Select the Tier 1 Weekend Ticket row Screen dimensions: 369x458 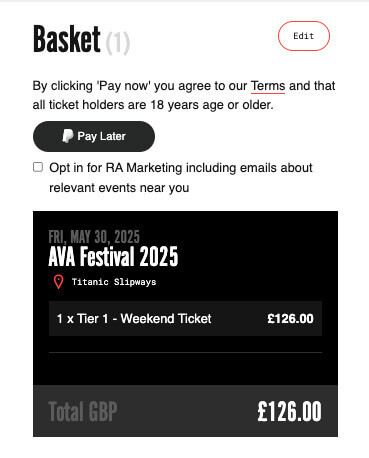click(185, 318)
